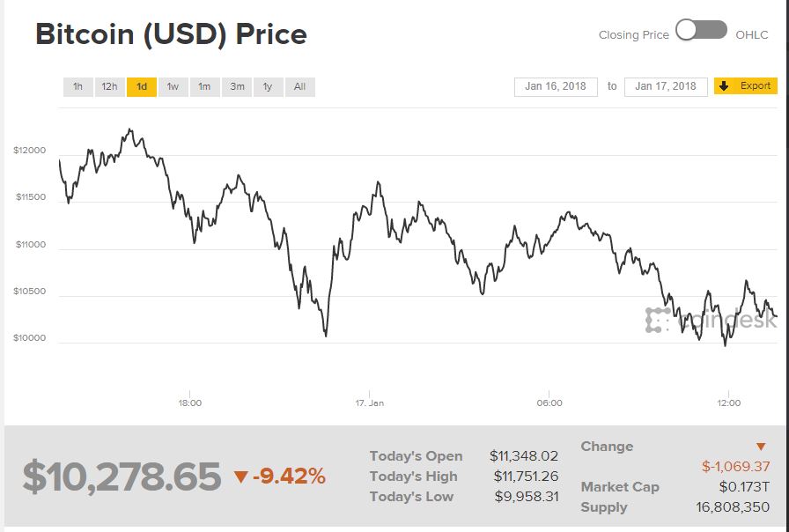Show the 1y price history
Screen dimensions: 789x532
click(268, 86)
